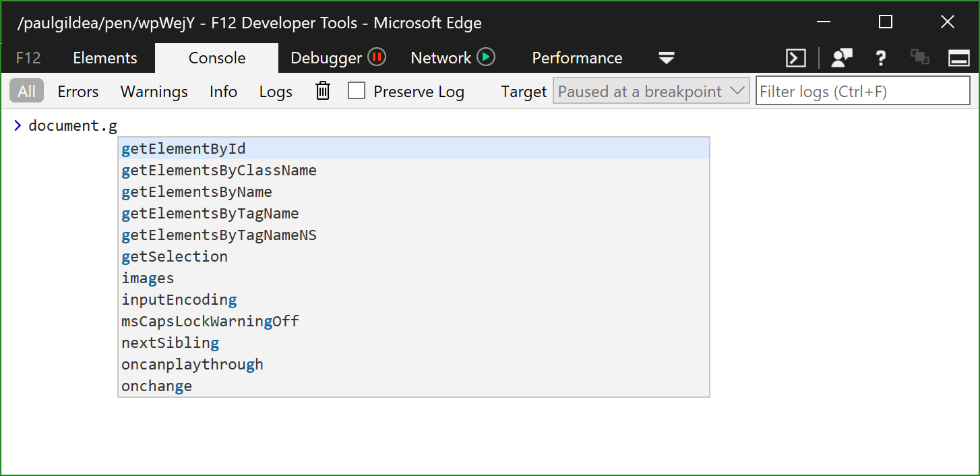Select the All logs filter button
This screenshot has width=980, height=476.
click(26, 91)
